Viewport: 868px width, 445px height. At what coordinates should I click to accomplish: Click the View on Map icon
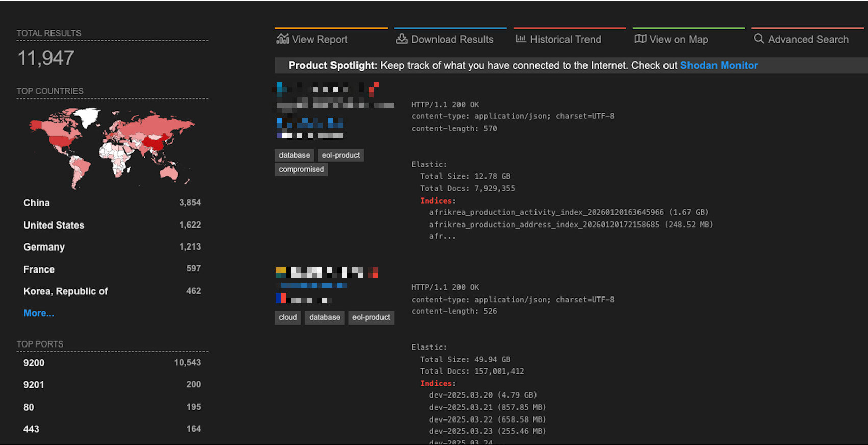pyautogui.click(x=640, y=39)
